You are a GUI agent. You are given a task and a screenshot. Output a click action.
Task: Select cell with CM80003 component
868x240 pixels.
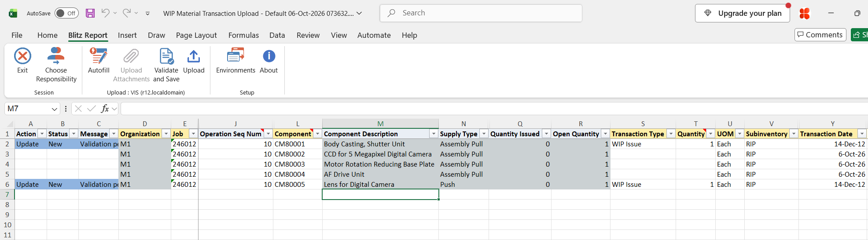[x=298, y=164]
